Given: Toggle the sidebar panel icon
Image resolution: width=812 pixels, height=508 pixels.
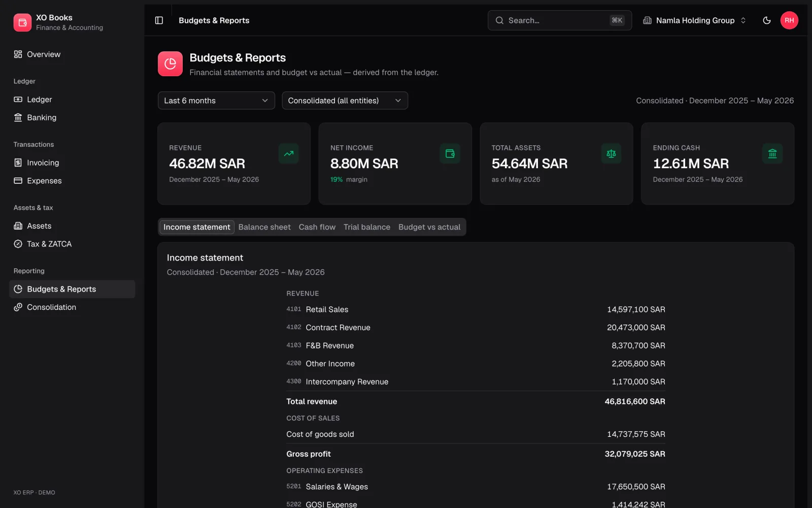Looking at the screenshot, I should (x=159, y=20).
